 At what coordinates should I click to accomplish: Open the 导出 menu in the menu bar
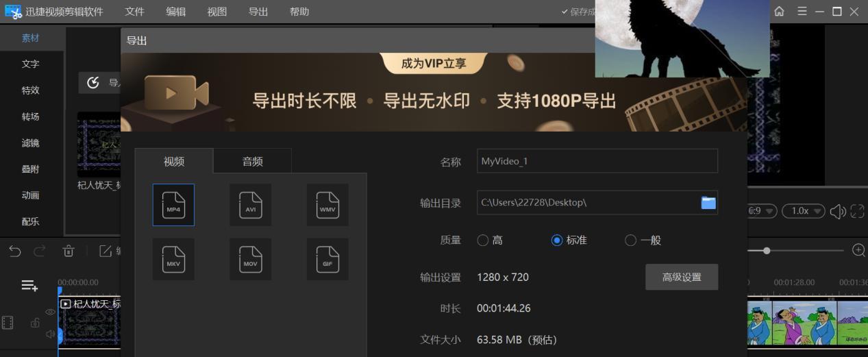258,12
